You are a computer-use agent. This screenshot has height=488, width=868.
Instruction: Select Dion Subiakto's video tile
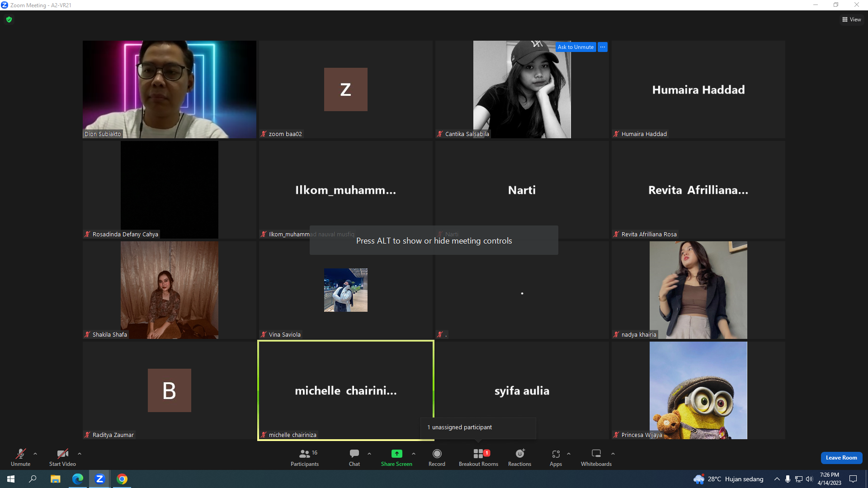tap(170, 89)
